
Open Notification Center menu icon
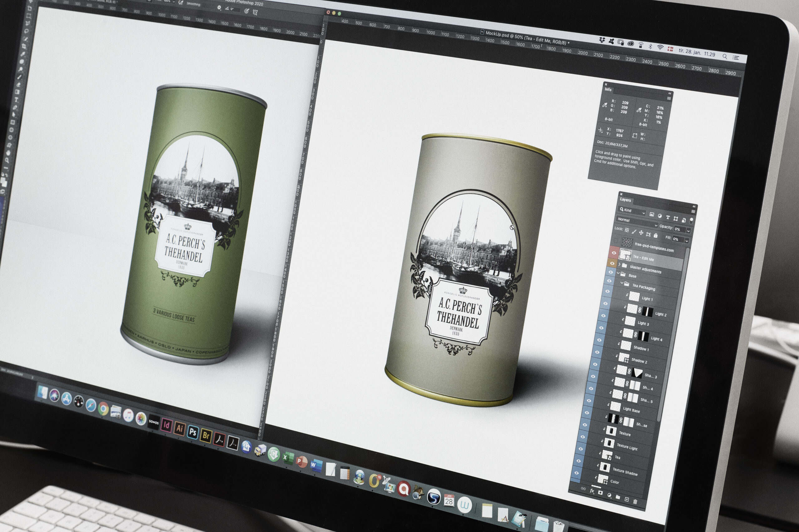[736, 58]
